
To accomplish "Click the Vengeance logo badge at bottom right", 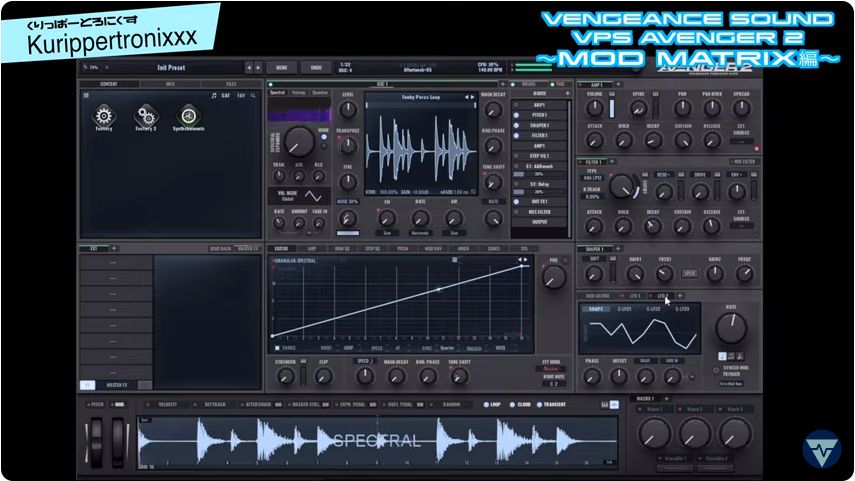I will coord(822,449).
